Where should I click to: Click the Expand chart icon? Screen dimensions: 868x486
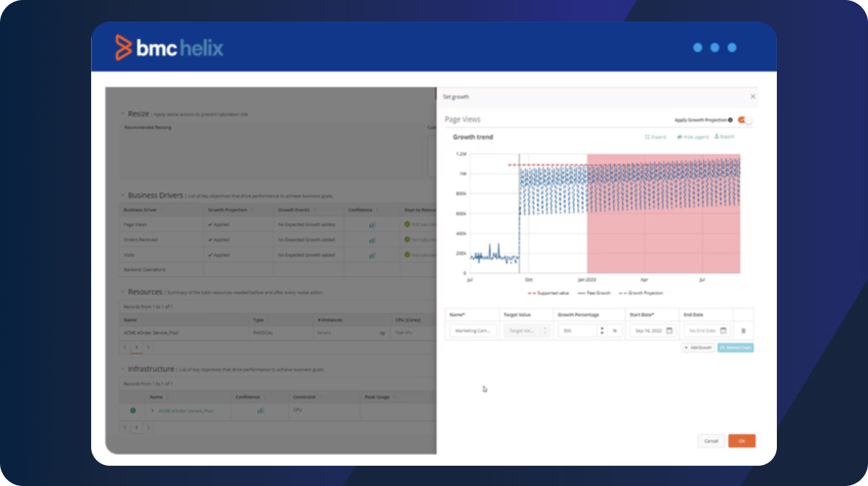[x=655, y=137]
